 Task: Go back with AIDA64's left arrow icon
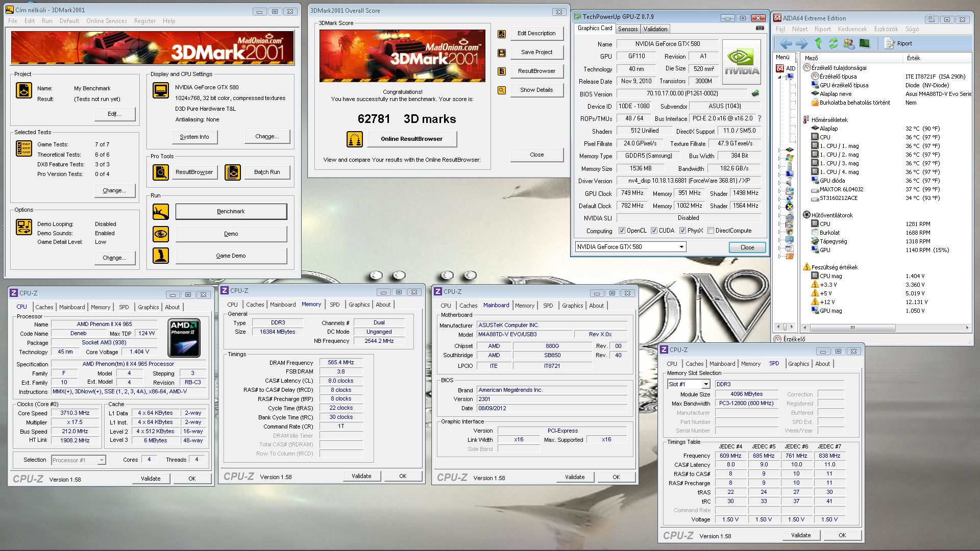click(786, 43)
